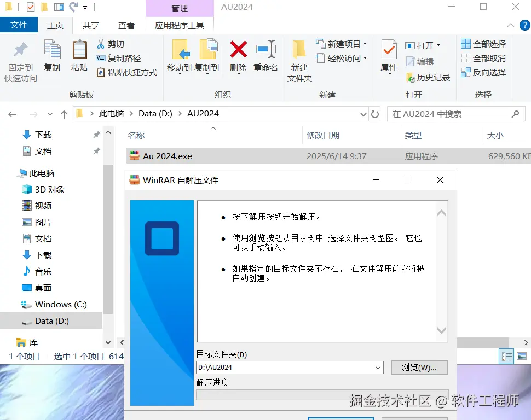Screen dimensions: 531x420
Task: Open the File (文件) tab
Action: pos(19,25)
